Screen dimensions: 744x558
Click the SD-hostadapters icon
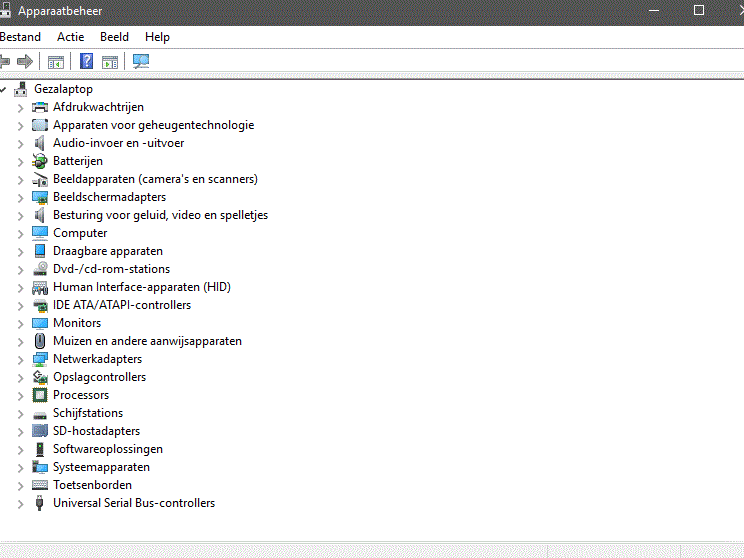click(40, 431)
